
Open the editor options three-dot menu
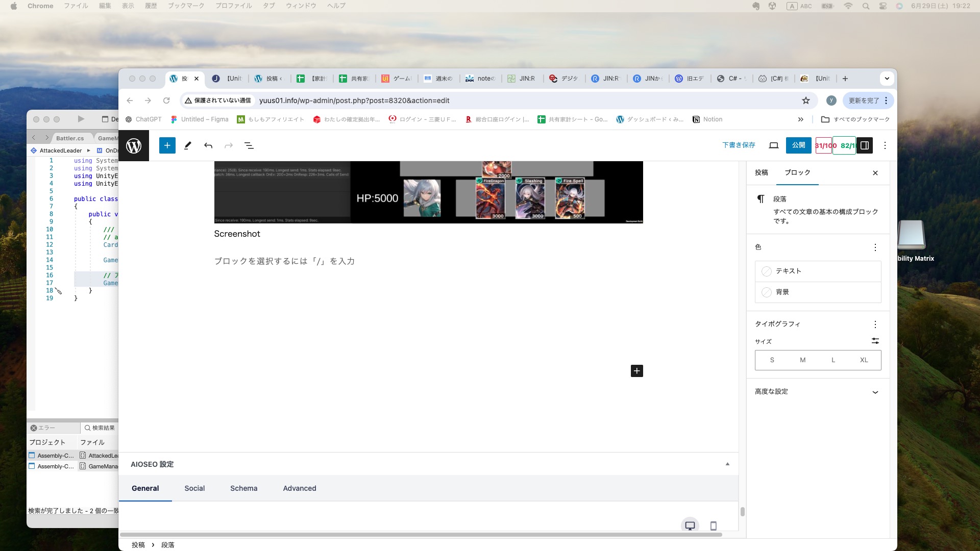point(885,145)
